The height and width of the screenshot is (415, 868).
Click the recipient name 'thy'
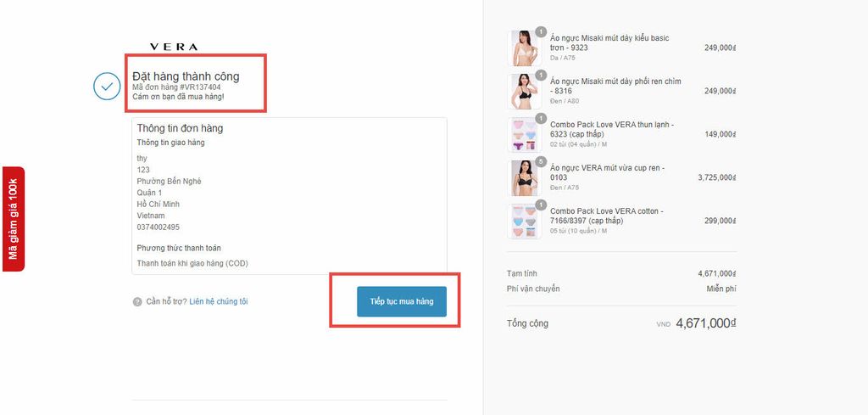pos(142,159)
